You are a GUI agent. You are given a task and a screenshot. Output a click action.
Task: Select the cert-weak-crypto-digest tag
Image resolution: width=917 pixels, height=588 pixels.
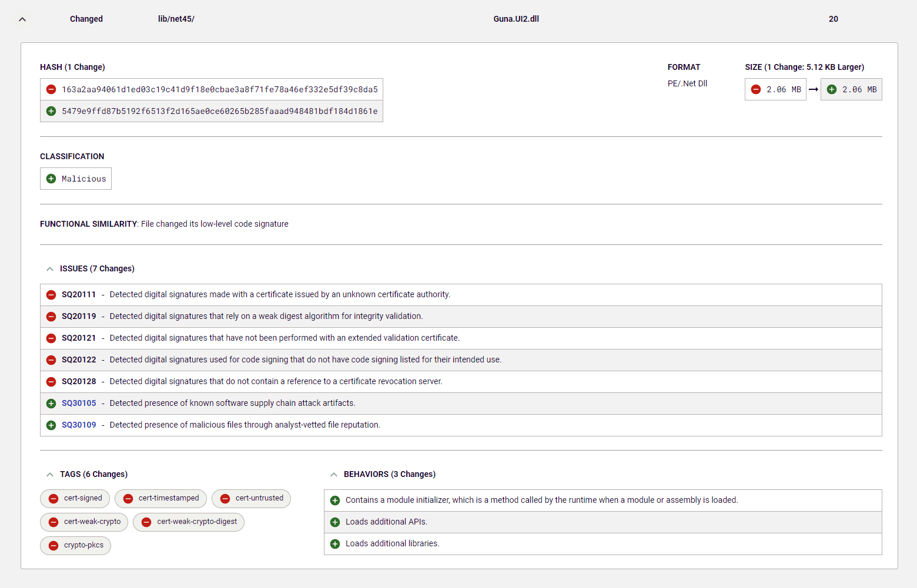tap(189, 522)
